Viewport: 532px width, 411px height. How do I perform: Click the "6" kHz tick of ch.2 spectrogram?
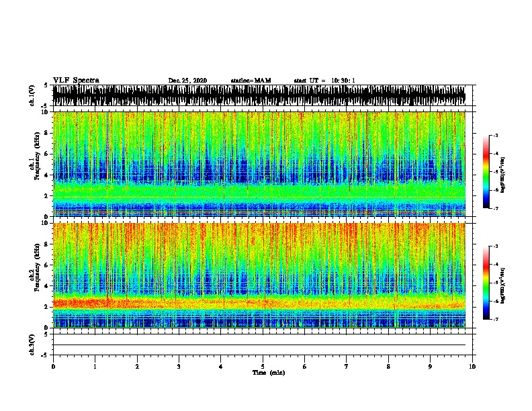point(47,265)
